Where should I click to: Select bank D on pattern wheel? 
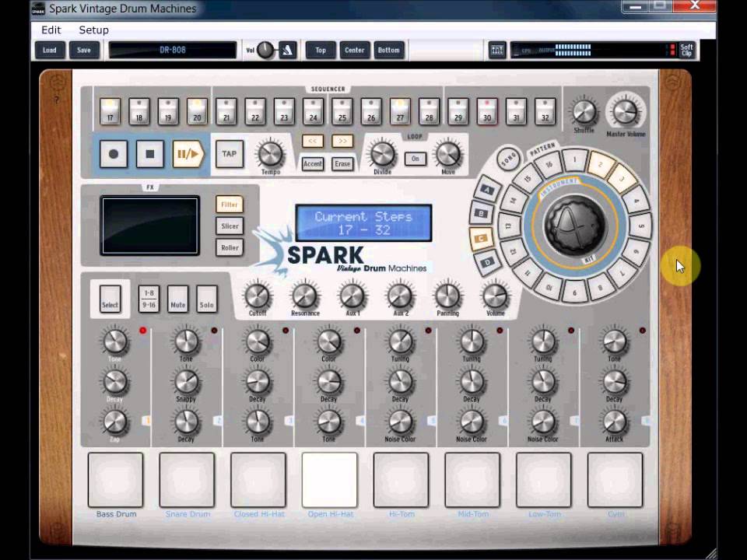pyautogui.click(x=487, y=262)
